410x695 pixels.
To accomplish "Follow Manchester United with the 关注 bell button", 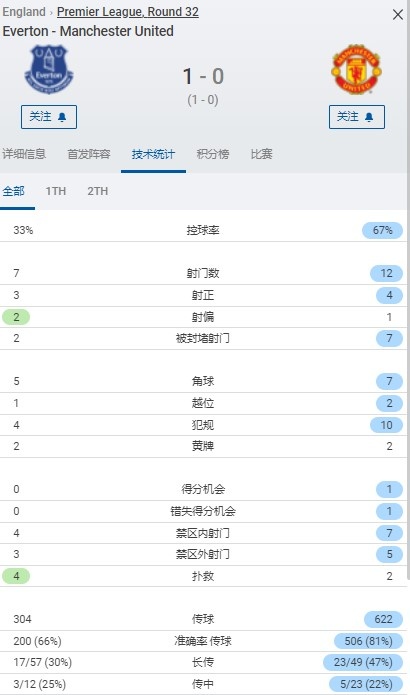I will pyautogui.click(x=357, y=117).
